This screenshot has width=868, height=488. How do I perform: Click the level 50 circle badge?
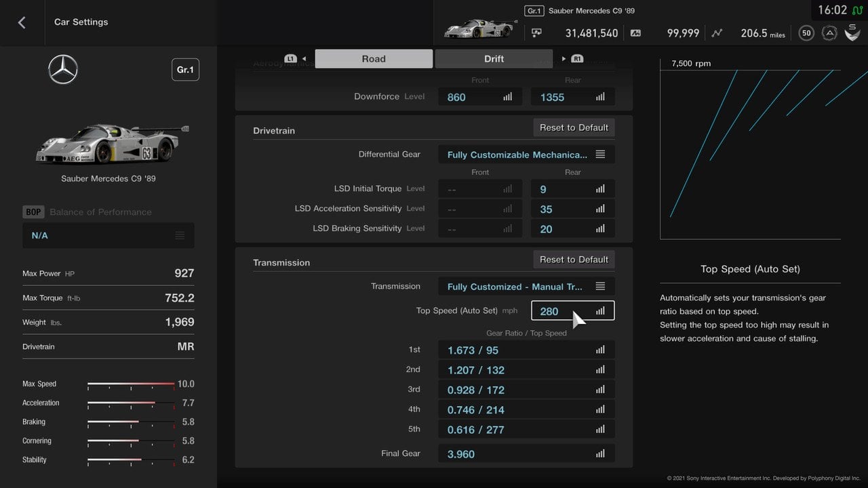point(806,33)
